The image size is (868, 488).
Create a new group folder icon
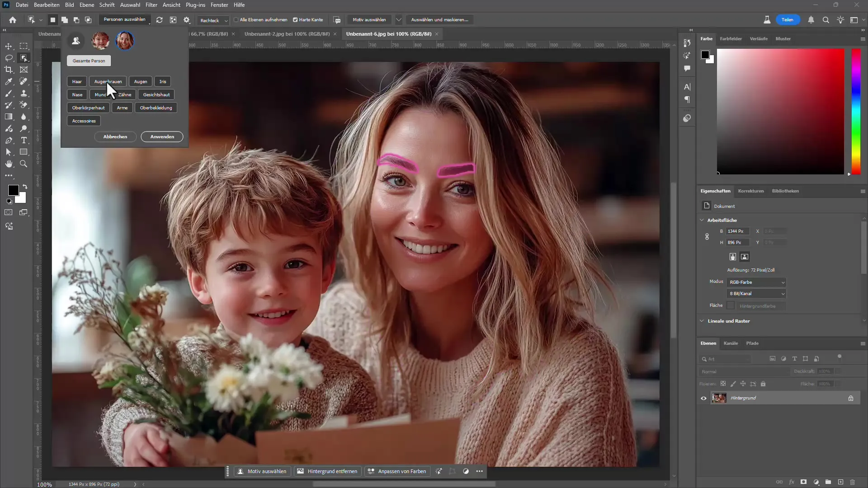coord(828,482)
